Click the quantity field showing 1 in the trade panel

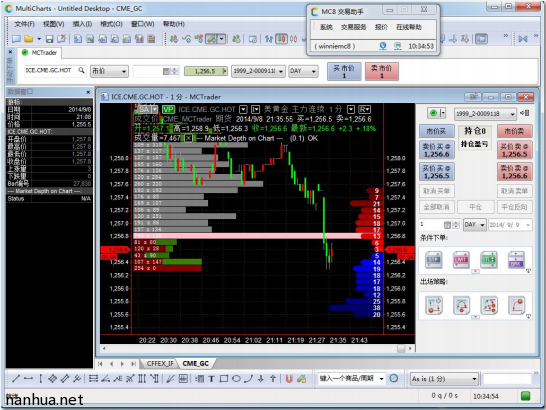(x=431, y=225)
